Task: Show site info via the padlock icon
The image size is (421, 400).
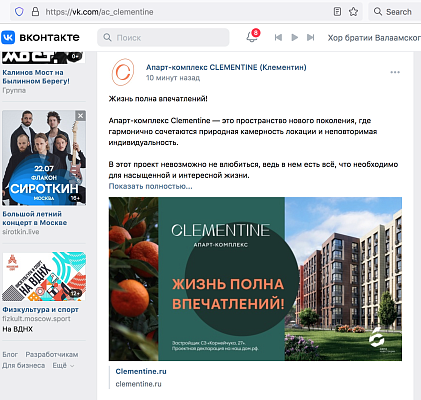Action: pyautogui.click(x=35, y=12)
